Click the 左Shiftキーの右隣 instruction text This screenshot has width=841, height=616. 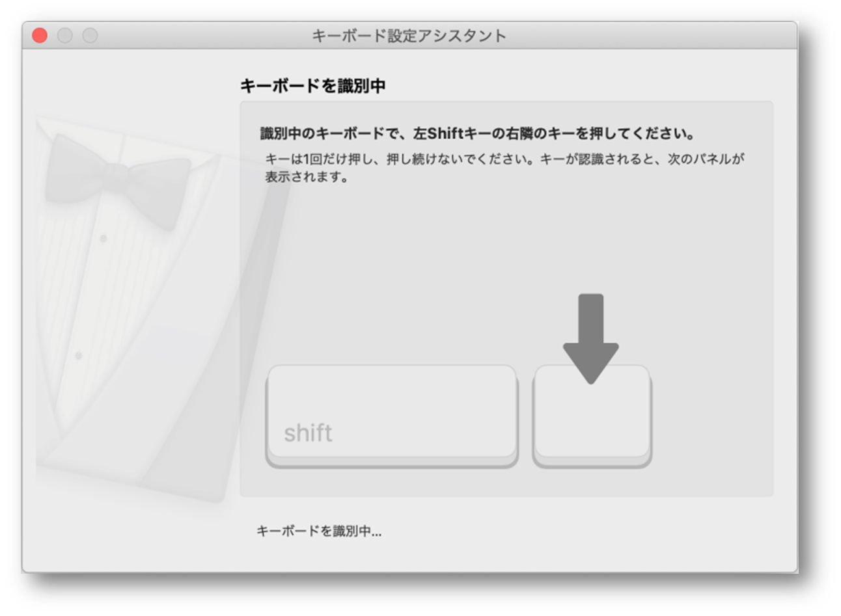point(478,134)
